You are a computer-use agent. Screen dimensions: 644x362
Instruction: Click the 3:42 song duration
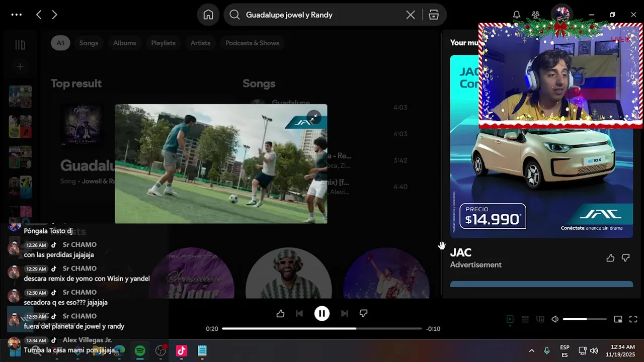click(x=400, y=160)
